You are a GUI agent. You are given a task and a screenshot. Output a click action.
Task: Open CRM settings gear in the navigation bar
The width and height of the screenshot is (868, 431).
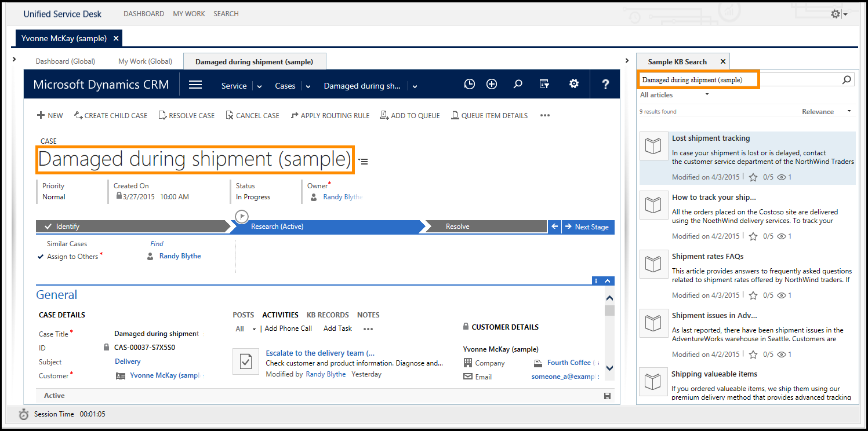click(x=574, y=83)
